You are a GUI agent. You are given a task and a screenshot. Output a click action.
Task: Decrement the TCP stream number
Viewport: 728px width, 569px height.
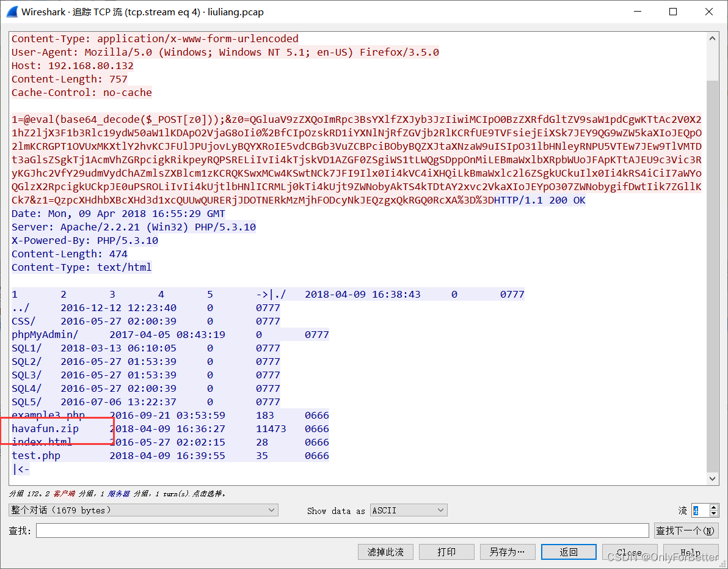(713, 513)
